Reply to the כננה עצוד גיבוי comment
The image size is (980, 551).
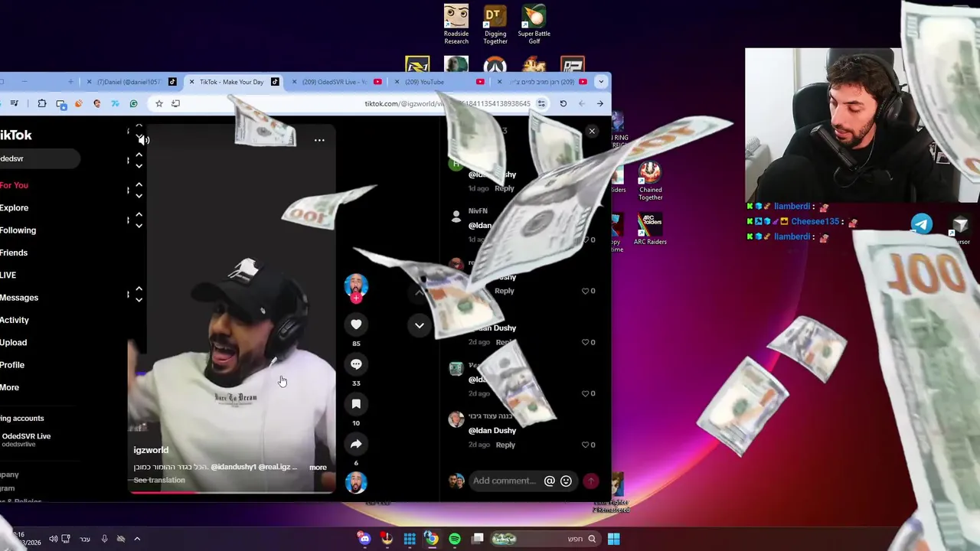coord(505,445)
